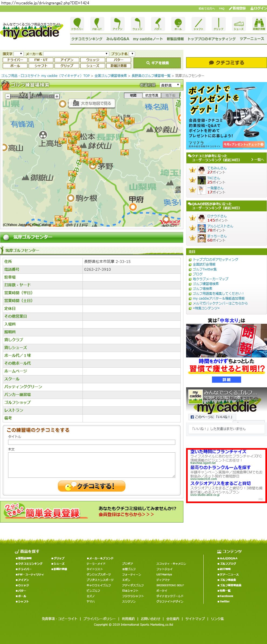Zoom out the map with minus button
The width and height of the screenshot is (267, 644).
pos(8,96)
